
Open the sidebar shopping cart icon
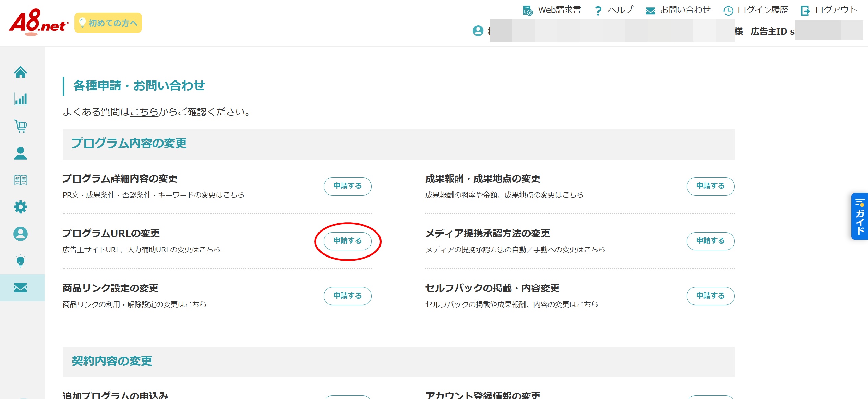[21, 126]
